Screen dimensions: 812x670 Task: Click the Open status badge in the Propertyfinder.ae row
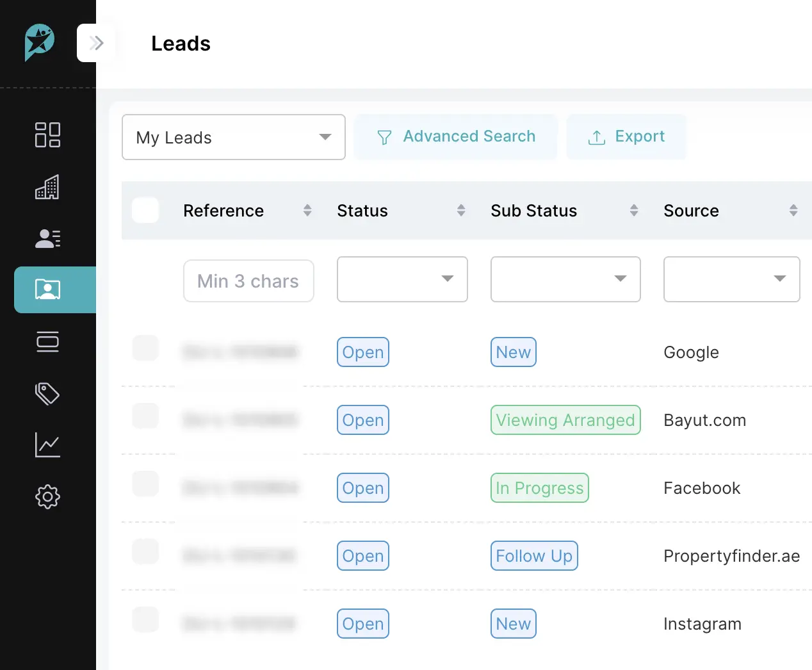coord(363,556)
